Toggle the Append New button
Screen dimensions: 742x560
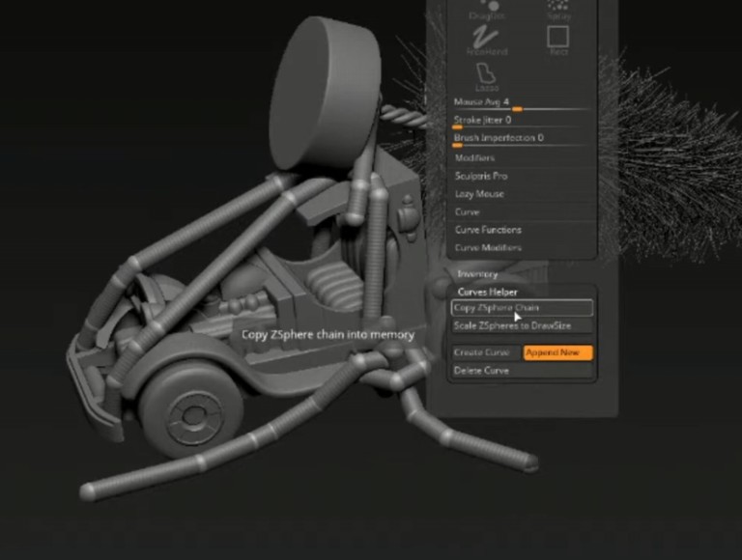[557, 352]
